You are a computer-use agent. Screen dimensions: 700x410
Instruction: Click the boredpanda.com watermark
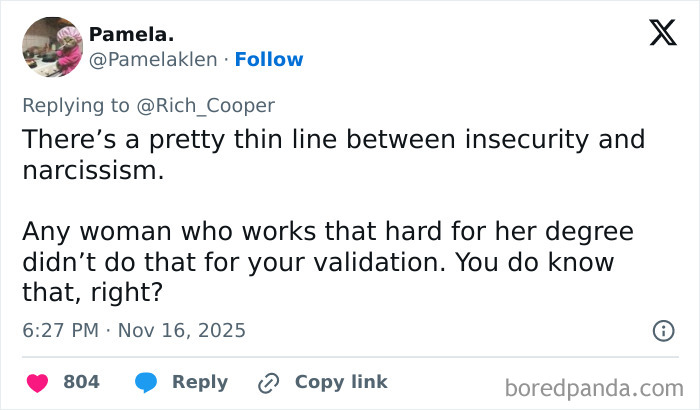pyautogui.click(x=594, y=386)
